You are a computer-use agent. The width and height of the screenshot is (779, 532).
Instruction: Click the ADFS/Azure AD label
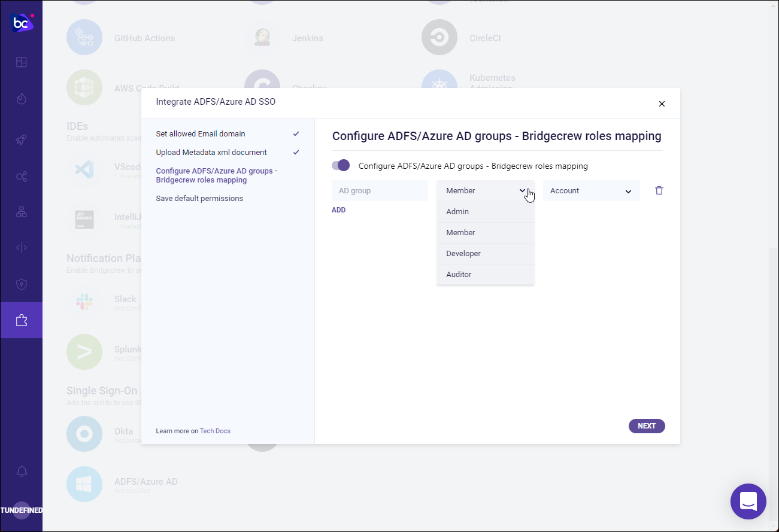pyautogui.click(x=146, y=482)
